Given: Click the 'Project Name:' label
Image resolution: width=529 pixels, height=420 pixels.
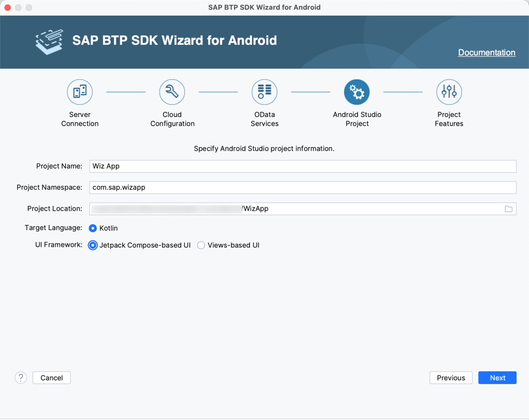Looking at the screenshot, I should coord(59,166).
